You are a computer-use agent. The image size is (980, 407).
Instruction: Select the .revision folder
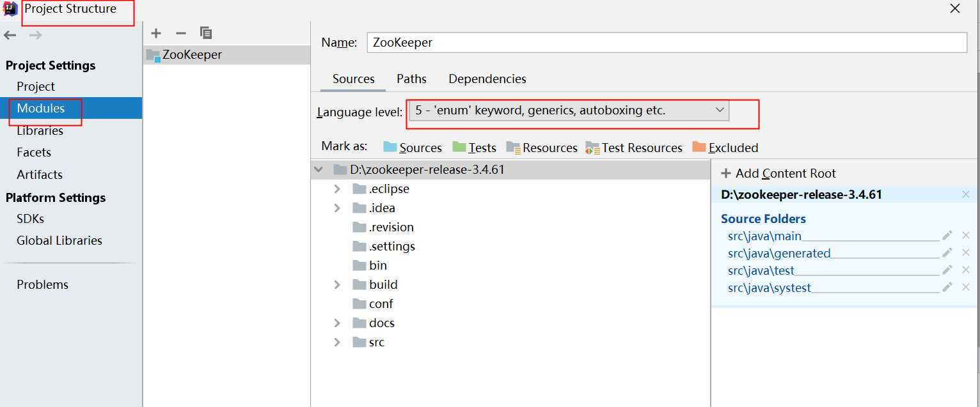click(x=383, y=227)
